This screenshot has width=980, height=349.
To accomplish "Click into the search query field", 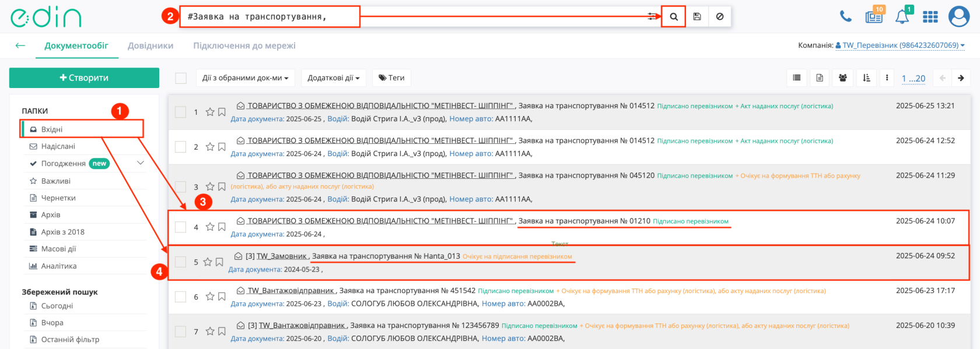I will (408, 17).
